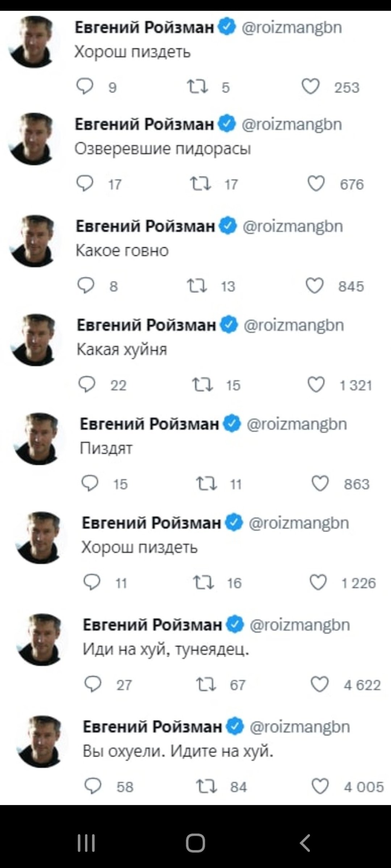Screen dimensions: 391x868
Task: Tap the heart showing 1 321 likes
Action: 316,385
